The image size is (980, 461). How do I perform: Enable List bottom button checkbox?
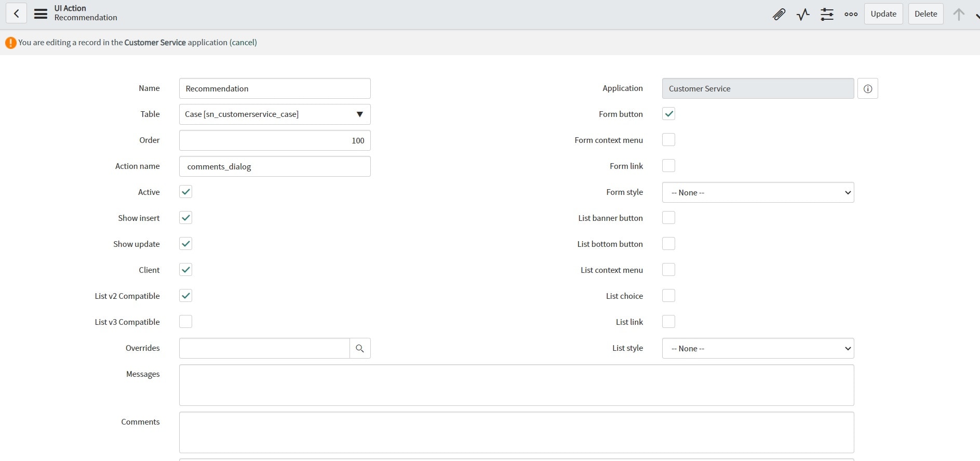[668, 244]
